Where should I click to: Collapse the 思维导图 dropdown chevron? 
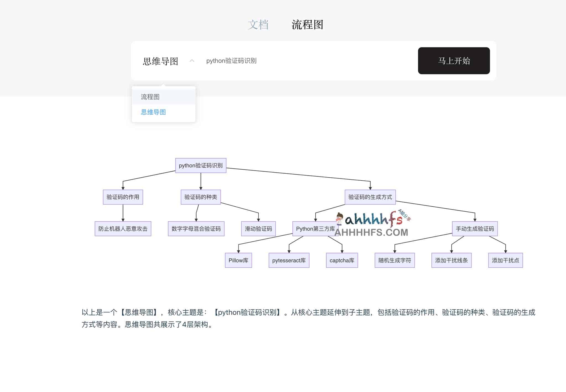[x=192, y=60]
